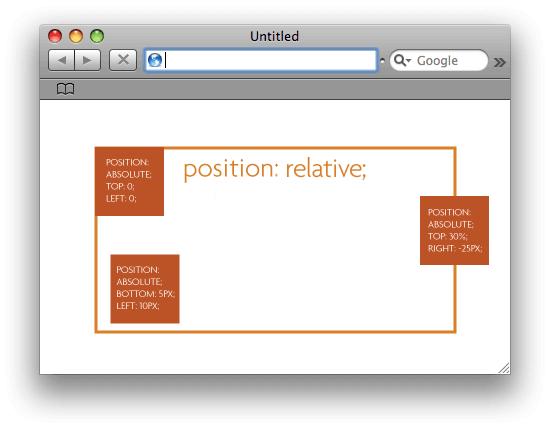
Task: Select the 'position: relative;' heading text
Action: click(275, 169)
